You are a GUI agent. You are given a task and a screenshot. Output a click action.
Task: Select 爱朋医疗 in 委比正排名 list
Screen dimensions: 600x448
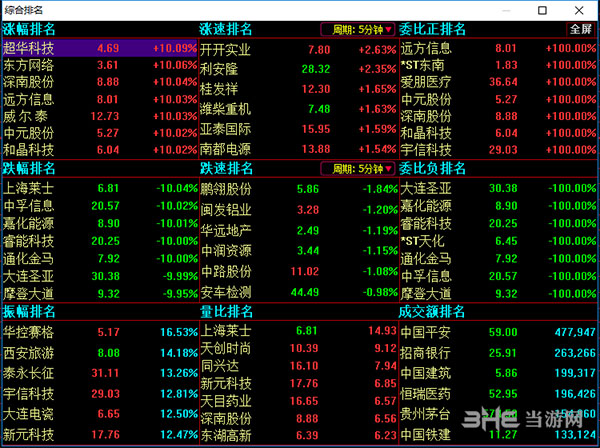pyautogui.click(x=426, y=82)
